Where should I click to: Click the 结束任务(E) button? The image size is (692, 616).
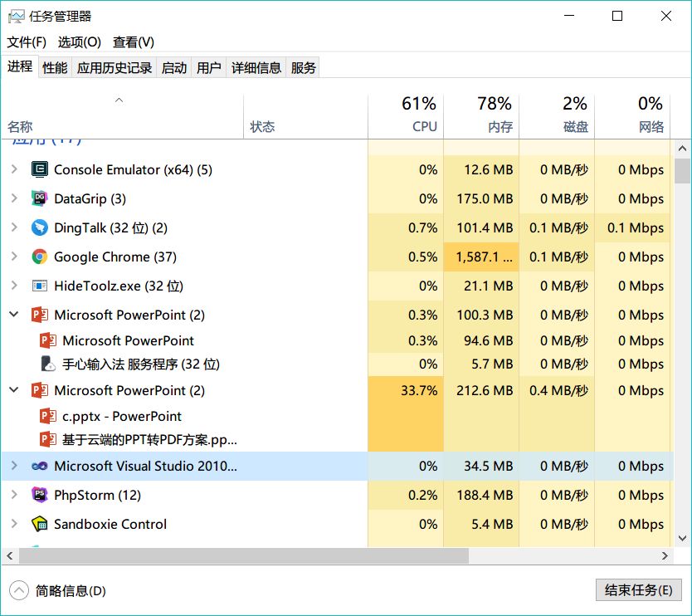(639, 590)
